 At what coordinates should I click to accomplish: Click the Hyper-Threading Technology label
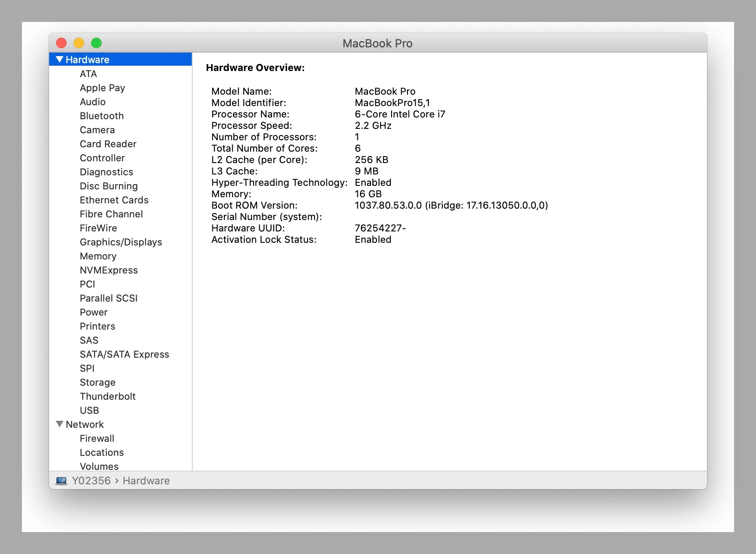pyautogui.click(x=279, y=182)
